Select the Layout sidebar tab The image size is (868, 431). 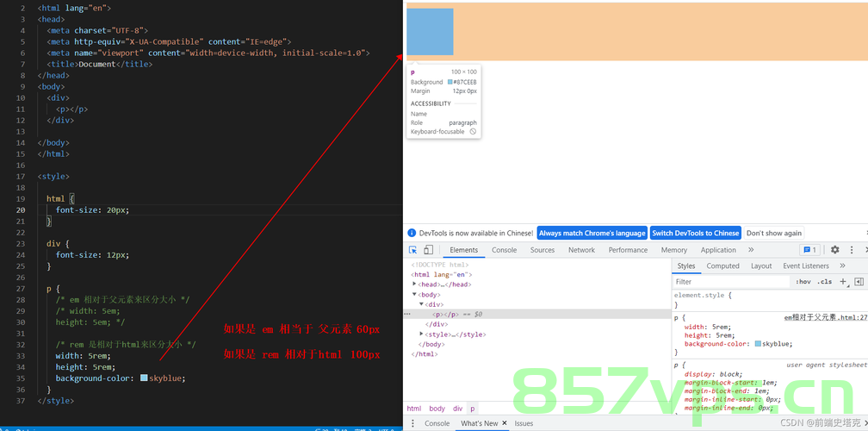pos(761,265)
